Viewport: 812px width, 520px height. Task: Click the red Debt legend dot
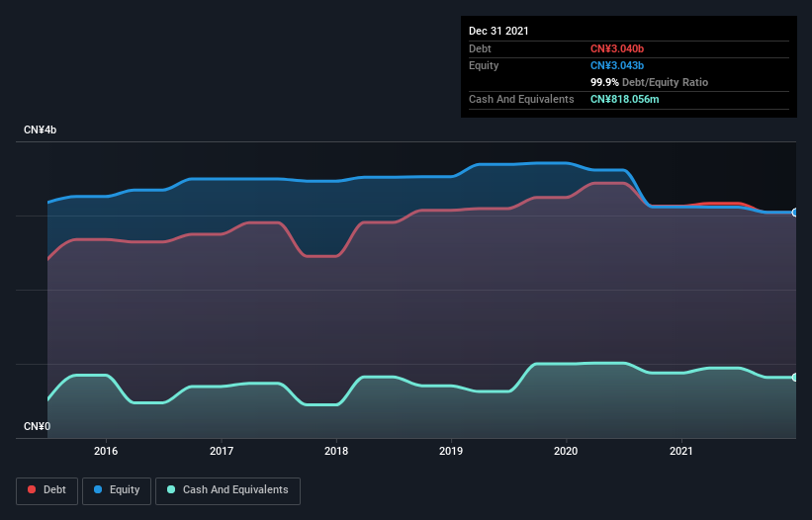pos(32,489)
